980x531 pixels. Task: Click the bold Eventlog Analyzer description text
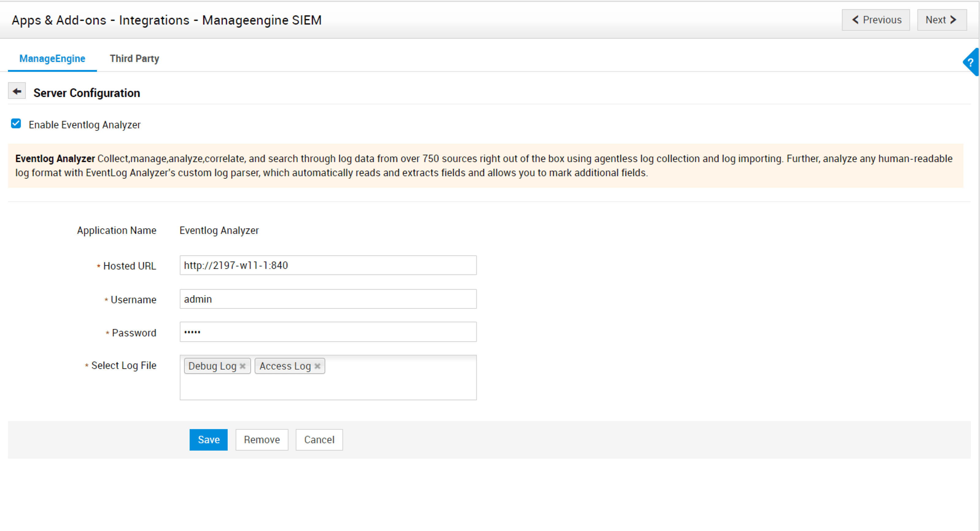tap(55, 158)
